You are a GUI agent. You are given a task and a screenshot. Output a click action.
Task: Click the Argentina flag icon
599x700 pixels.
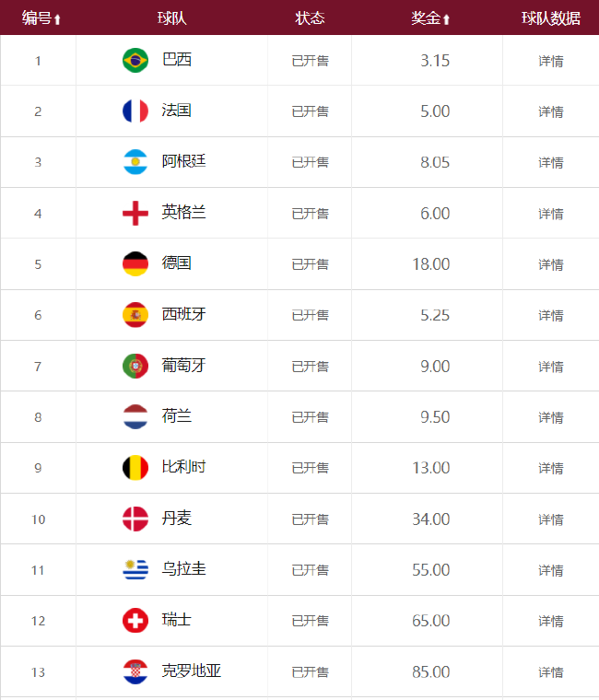(135, 162)
